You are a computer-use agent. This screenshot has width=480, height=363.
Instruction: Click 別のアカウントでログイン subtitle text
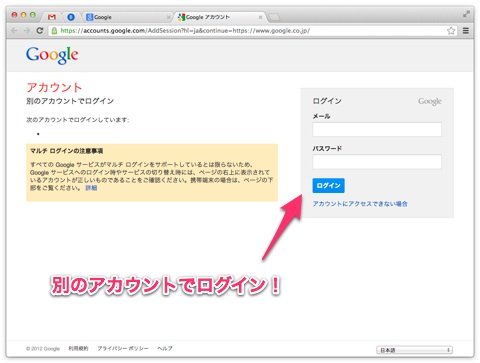click(70, 101)
